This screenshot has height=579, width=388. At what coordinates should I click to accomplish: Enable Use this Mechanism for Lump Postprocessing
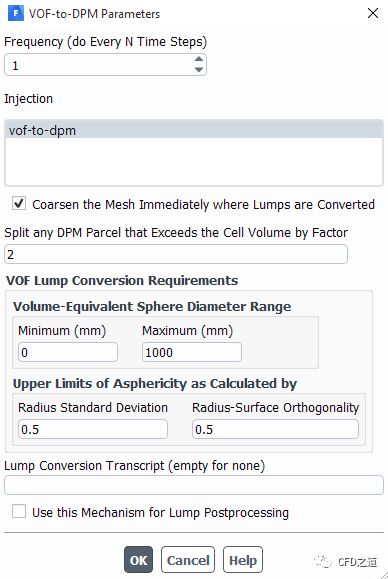(19, 512)
